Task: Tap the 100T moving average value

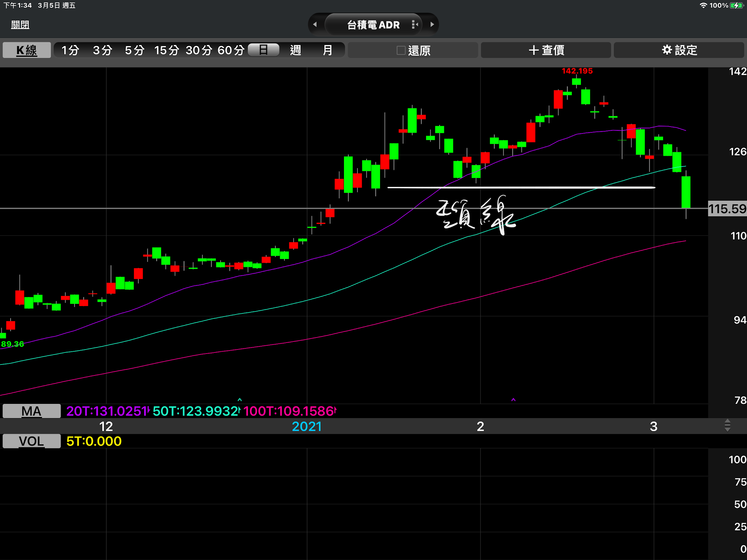Action: [x=290, y=411]
